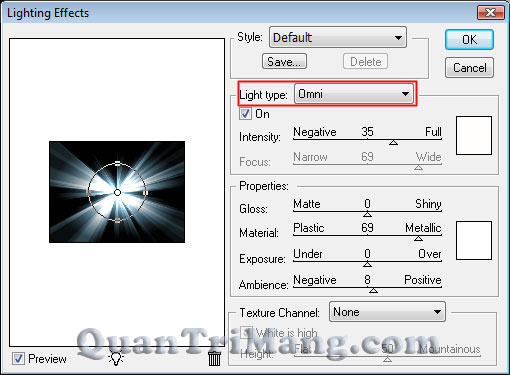This screenshot has width=510, height=375.
Task: Toggle the White is high checkbox
Action: coord(246,332)
